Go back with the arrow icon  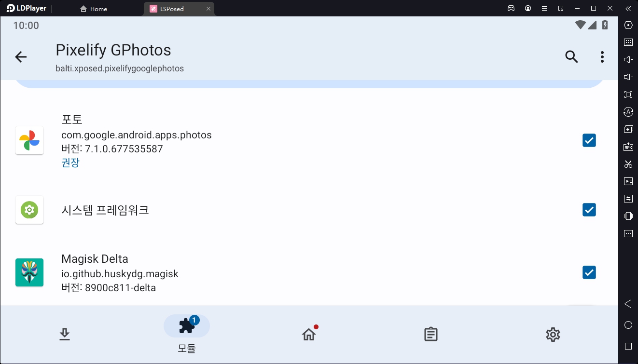21,57
